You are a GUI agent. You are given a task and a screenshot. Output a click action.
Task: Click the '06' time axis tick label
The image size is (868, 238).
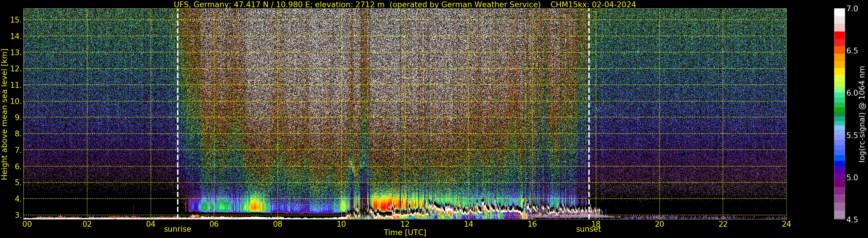tap(214, 224)
